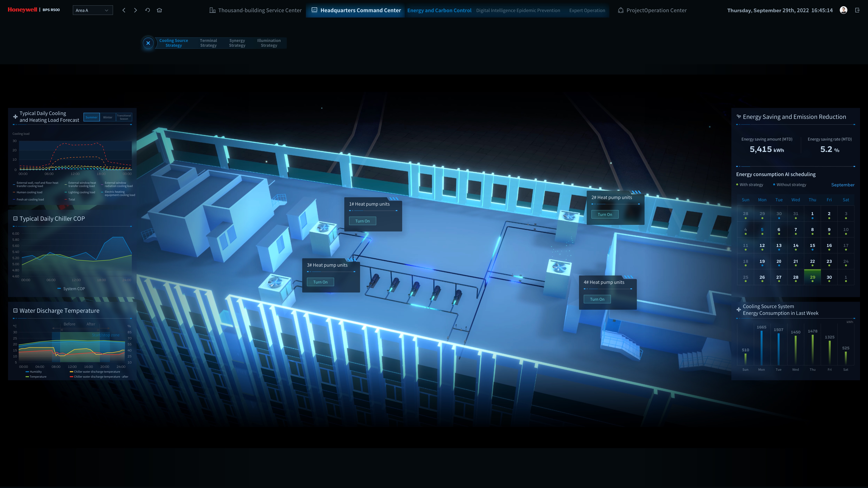The height and width of the screenshot is (488, 868).
Task: Open the September month selector
Action: (843, 185)
